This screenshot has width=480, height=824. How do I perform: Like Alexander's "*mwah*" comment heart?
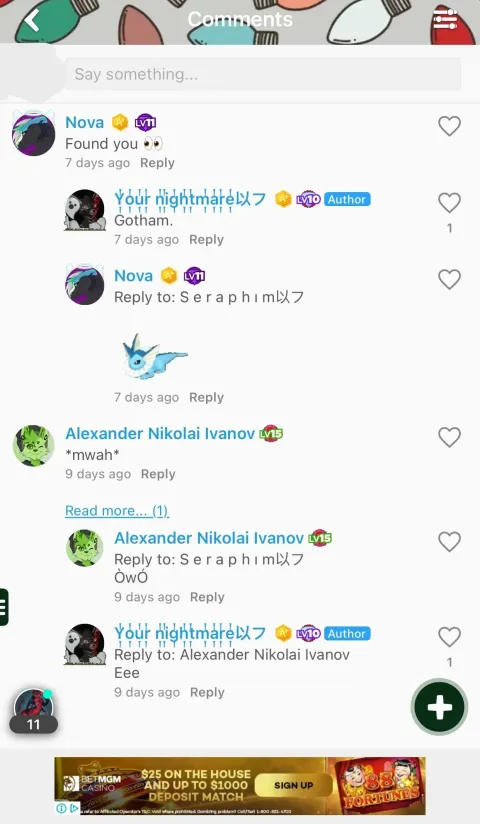450,437
